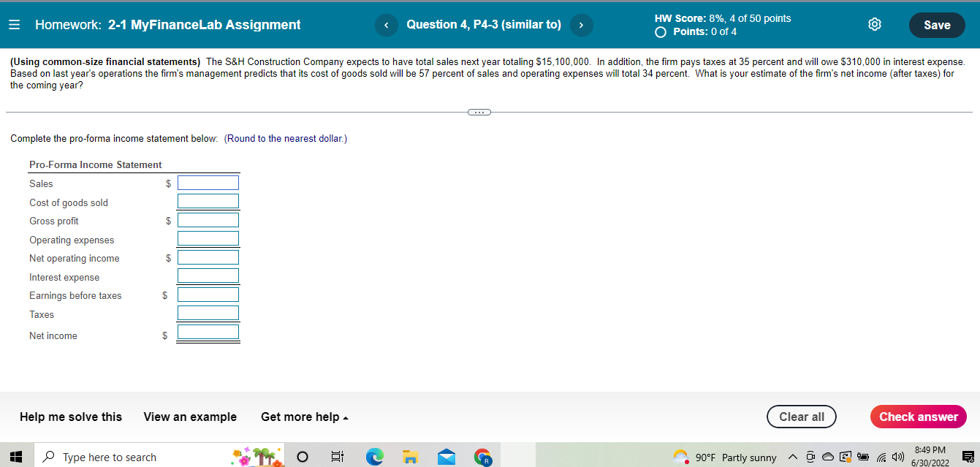Click the ellipsis divider to collapse the question
Viewport: 980px width, 467px height.
[479, 112]
